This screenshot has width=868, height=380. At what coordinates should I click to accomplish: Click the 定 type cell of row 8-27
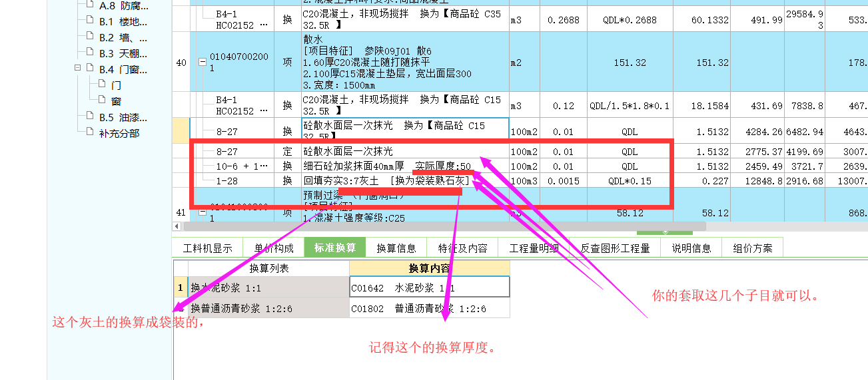[x=287, y=152]
